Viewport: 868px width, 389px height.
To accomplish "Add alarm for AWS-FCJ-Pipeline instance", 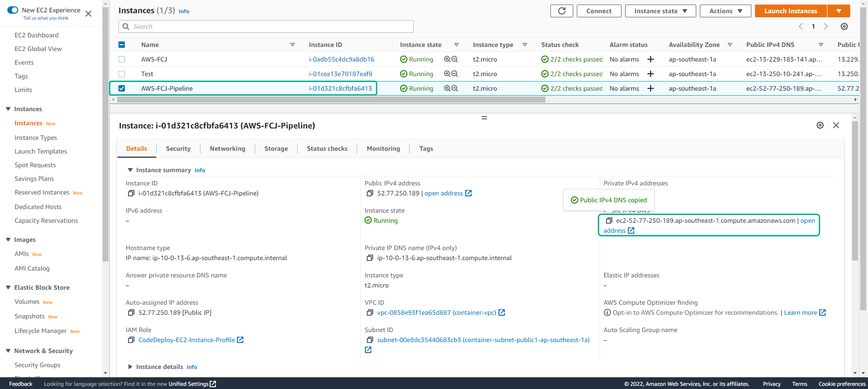I will pyautogui.click(x=651, y=88).
